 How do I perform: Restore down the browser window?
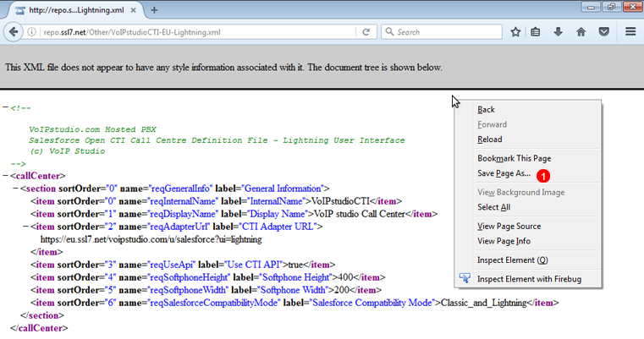pos(612,7)
